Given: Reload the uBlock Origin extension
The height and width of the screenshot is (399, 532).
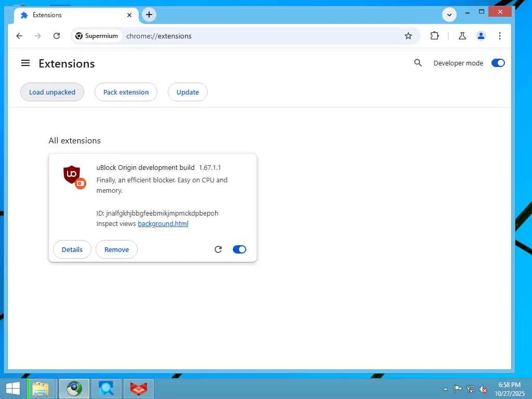Looking at the screenshot, I should click(218, 249).
